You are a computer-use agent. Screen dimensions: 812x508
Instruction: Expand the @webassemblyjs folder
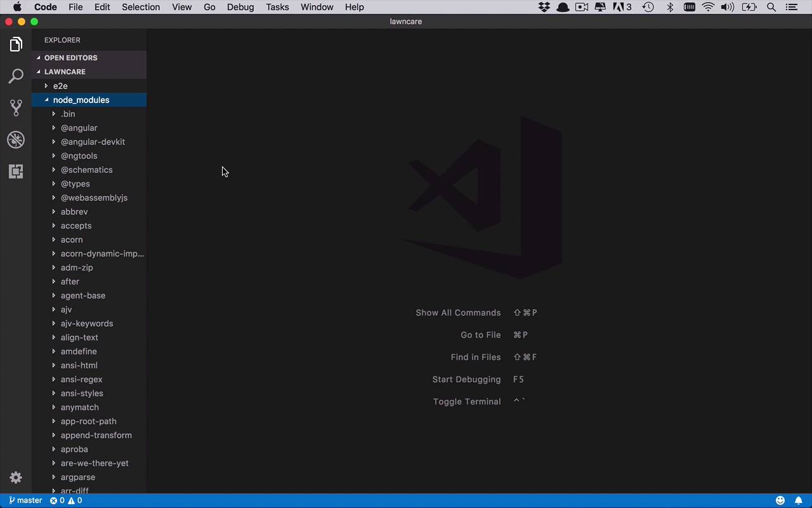[94, 197]
